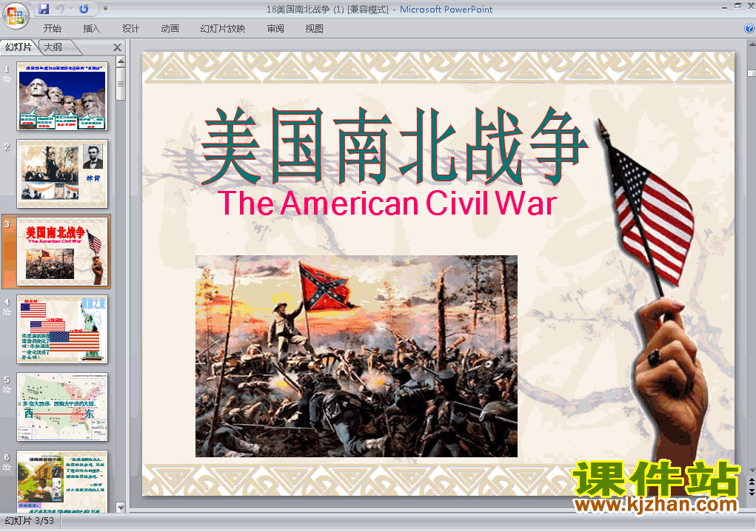Select slide 1 thumbnail with Mount Rushmore
Screen dimensions: 756x532
62,96
